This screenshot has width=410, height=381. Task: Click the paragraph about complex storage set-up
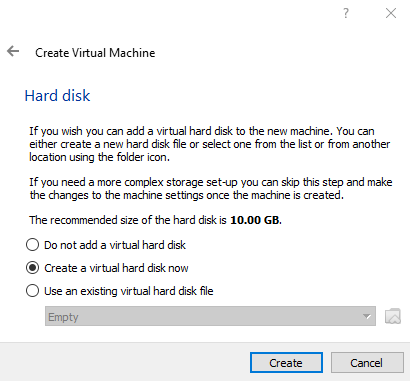point(211,189)
